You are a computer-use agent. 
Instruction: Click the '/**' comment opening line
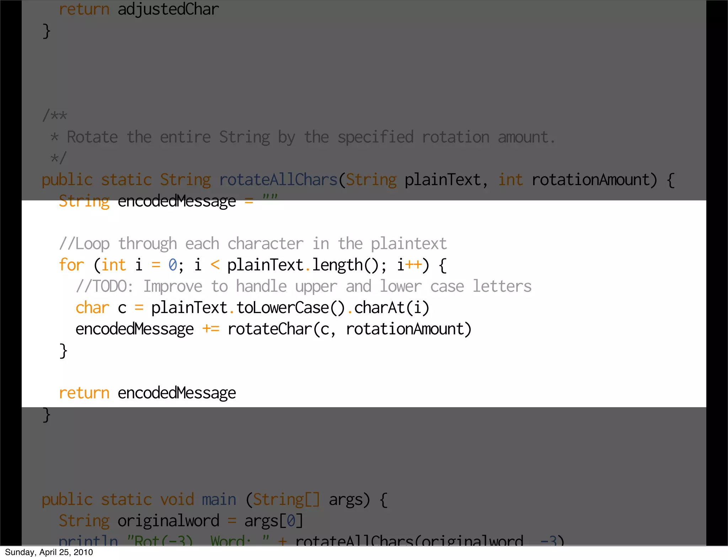pyautogui.click(x=54, y=116)
